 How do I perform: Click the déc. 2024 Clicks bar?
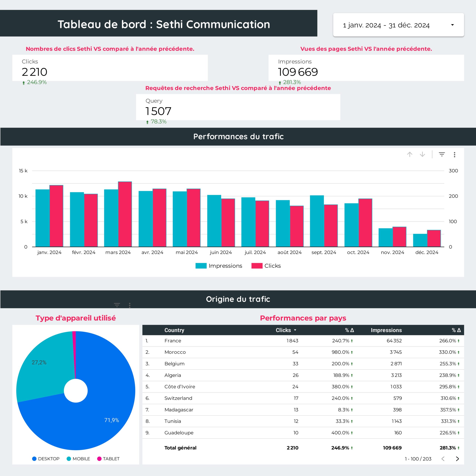(434, 238)
